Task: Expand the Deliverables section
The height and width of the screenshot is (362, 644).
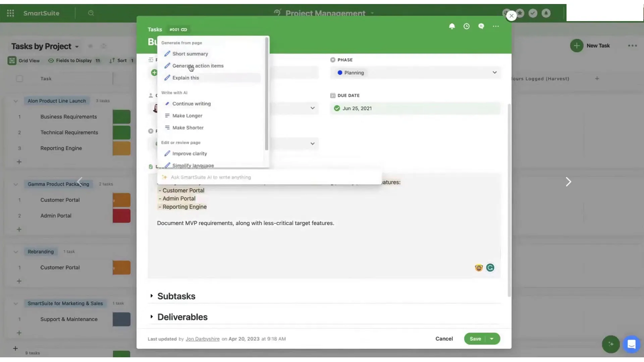Action: coord(152,317)
